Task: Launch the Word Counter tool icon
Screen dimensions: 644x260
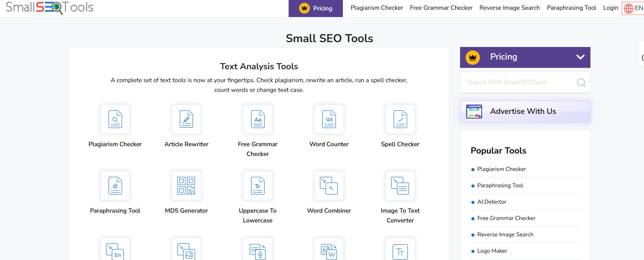Action: click(329, 119)
